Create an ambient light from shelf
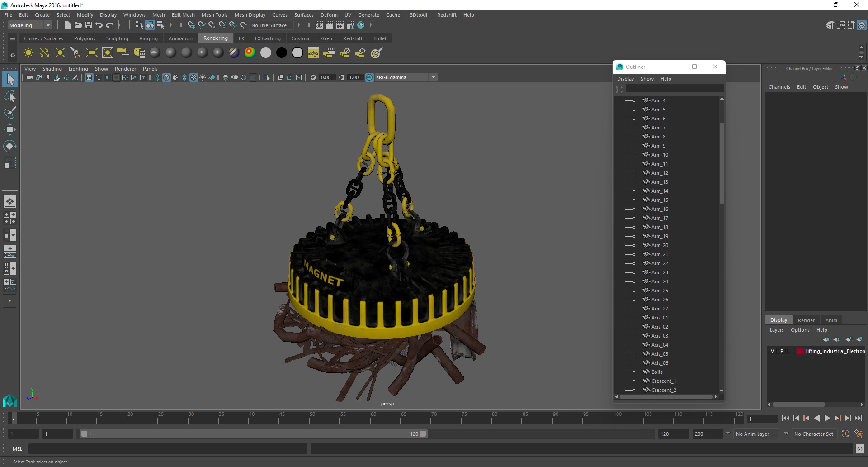 coord(28,53)
